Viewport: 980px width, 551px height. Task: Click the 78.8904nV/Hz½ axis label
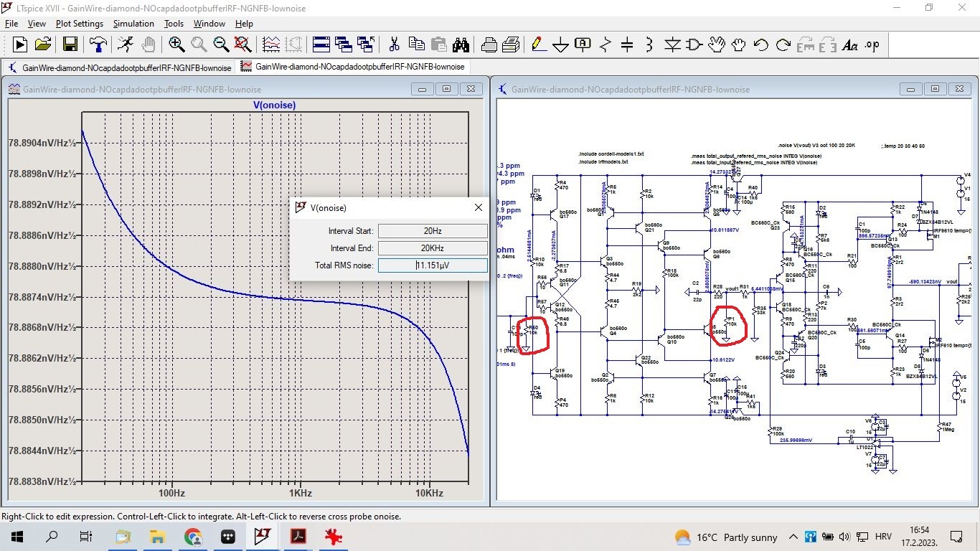click(43, 143)
